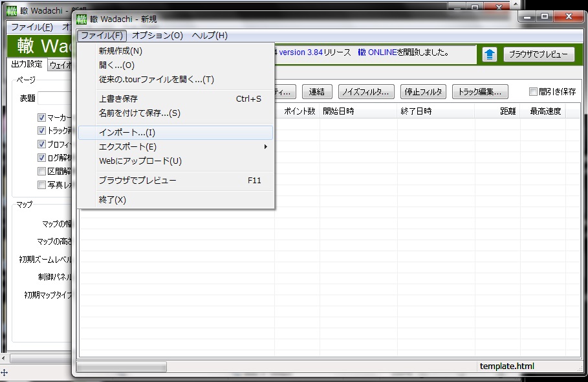Open ファイル(E) menu in the back window
The image size is (588, 382).
pos(32,27)
